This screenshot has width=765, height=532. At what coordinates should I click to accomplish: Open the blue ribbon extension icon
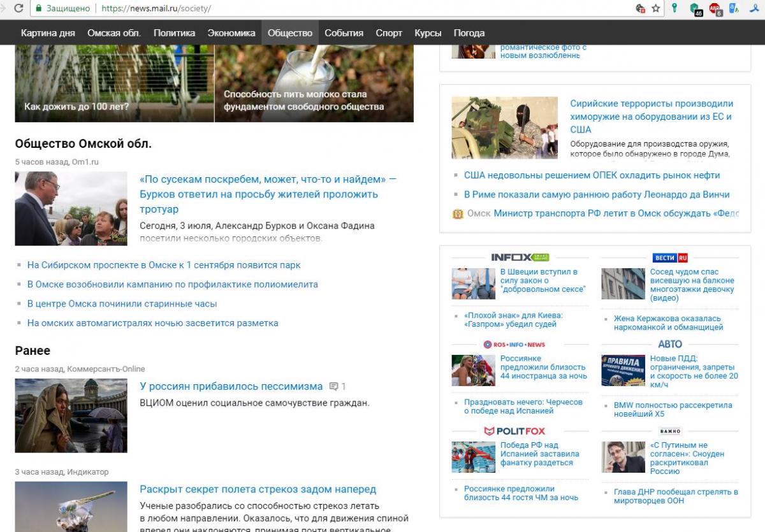754,9
